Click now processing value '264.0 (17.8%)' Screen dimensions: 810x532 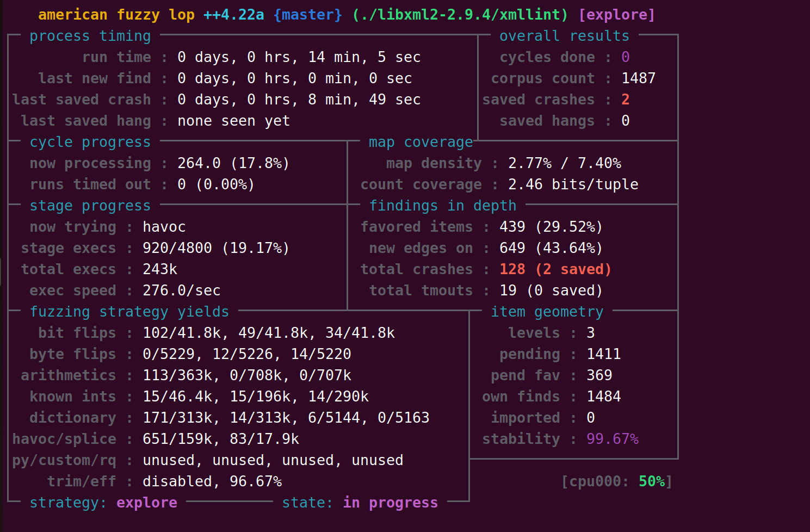click(x=234, y=163)
